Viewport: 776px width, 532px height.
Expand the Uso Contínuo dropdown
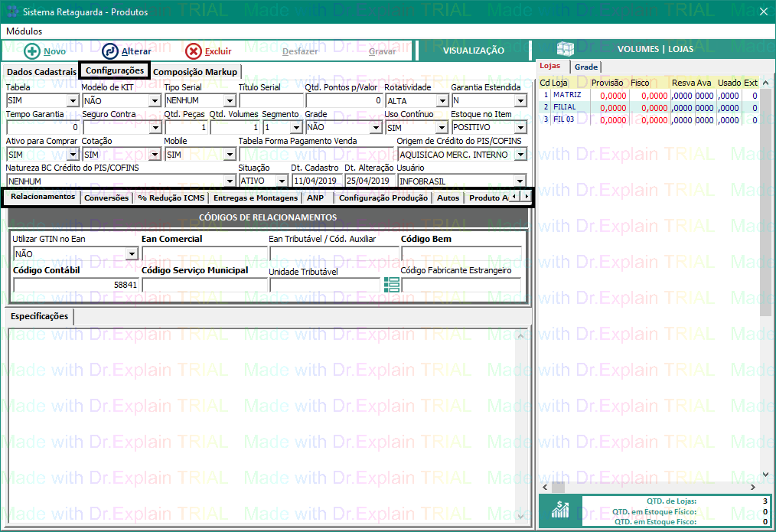442,127
